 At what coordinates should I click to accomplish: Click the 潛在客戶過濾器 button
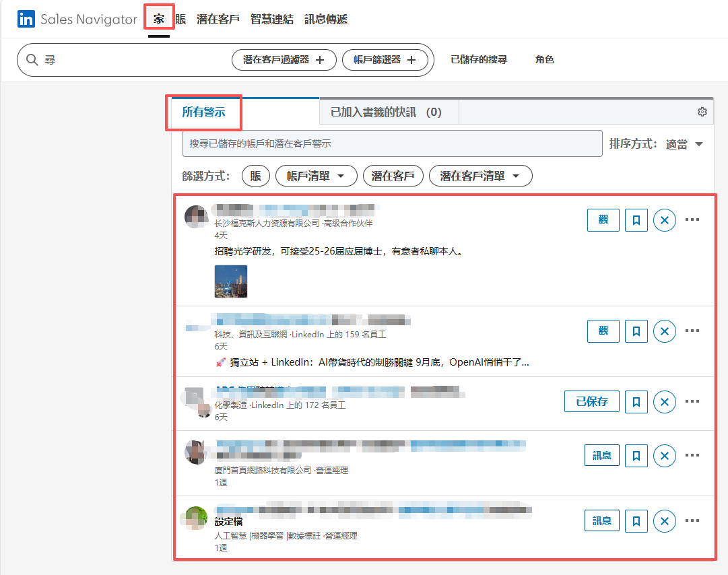(283, 60)
